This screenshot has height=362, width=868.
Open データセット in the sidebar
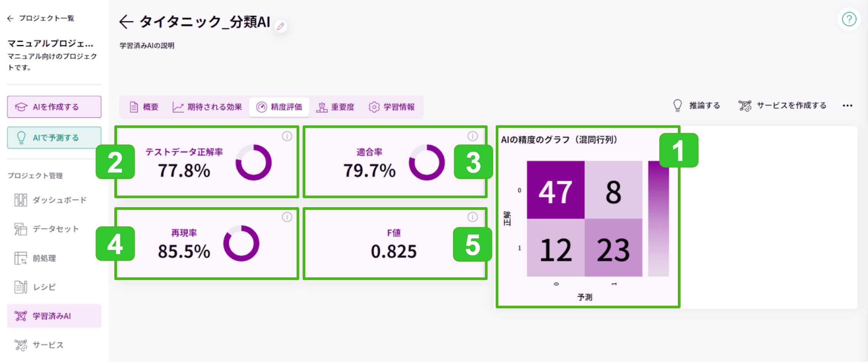47,229
